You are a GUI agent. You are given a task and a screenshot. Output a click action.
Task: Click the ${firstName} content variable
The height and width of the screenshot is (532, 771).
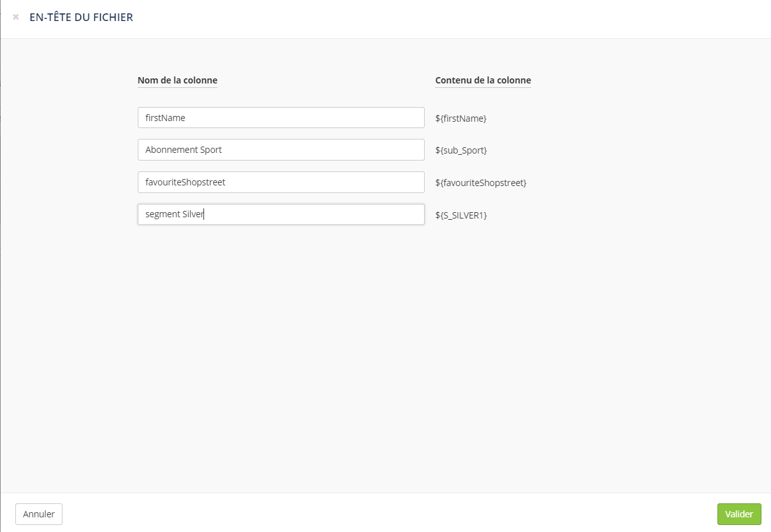[460, 119]
